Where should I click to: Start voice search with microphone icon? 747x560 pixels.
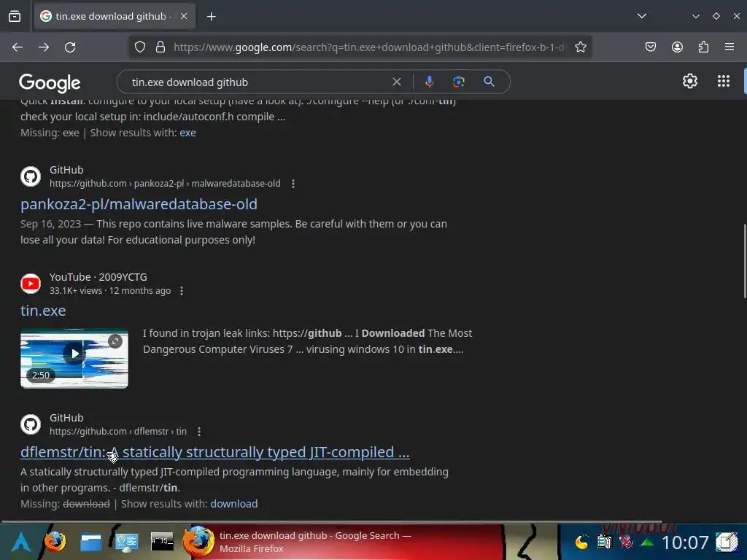(429, 82)
